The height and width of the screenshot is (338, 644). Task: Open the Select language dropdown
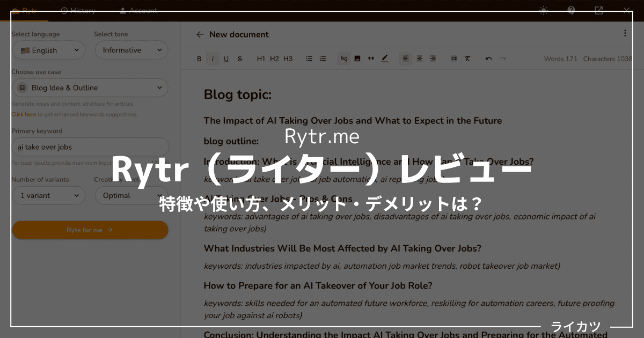point(49,50)
